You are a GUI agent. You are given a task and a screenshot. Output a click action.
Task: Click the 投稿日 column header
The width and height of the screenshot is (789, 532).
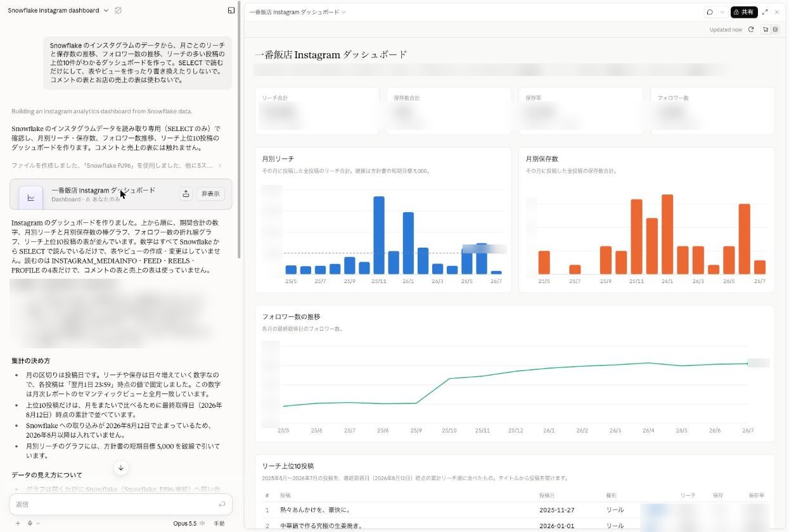(x=546, y=495)
